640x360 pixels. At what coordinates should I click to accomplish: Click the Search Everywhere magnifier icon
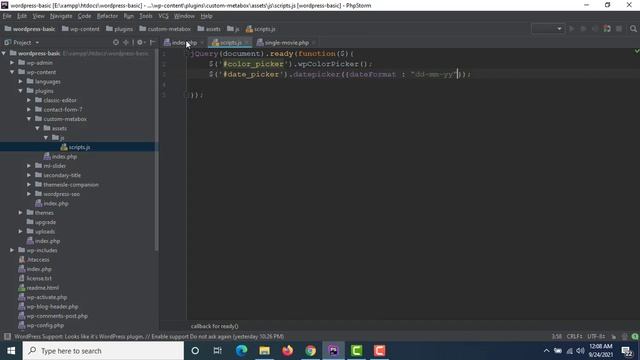coord(633,29)
